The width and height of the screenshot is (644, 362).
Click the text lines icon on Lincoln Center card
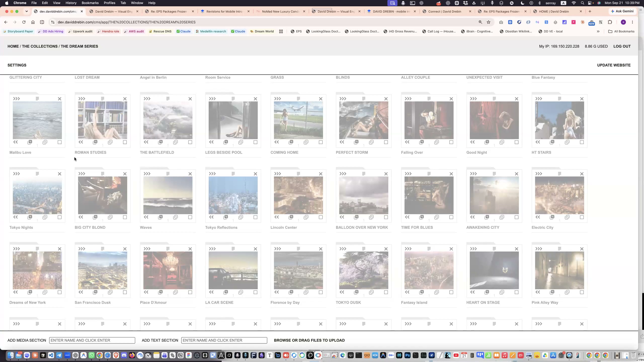(298, 173)
